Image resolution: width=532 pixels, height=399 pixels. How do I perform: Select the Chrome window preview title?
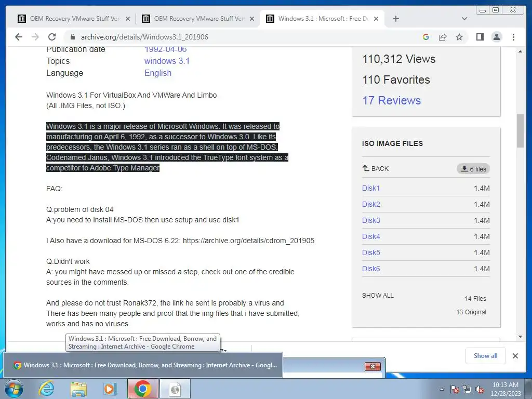150,365
